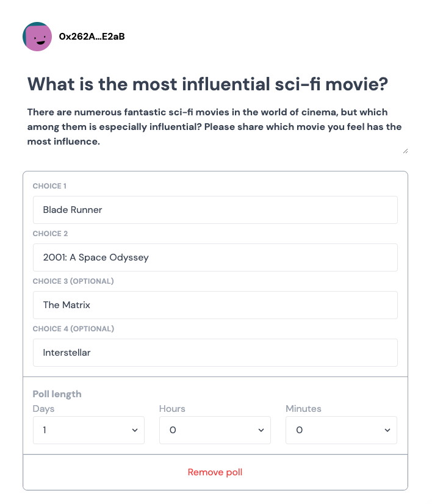Click the Choice 3 (Optional) label

[73, 281]
